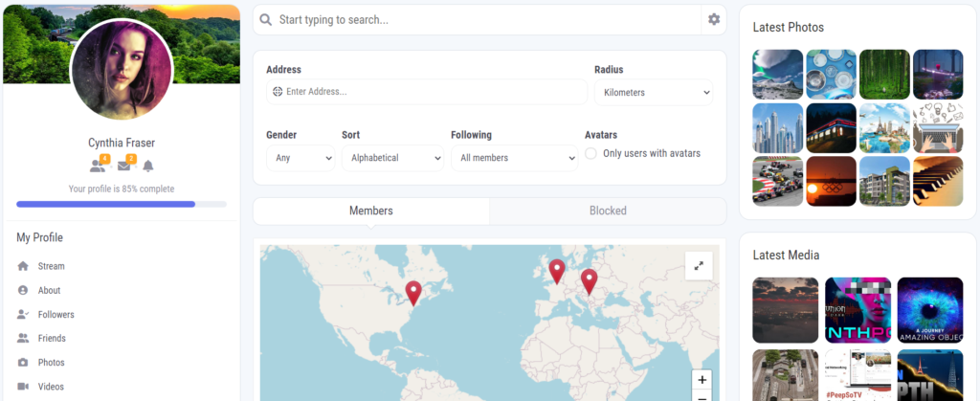The image size is (980, 401).
Task: Click the Followers icon in sidebar
Action: (x=23, y=314)
